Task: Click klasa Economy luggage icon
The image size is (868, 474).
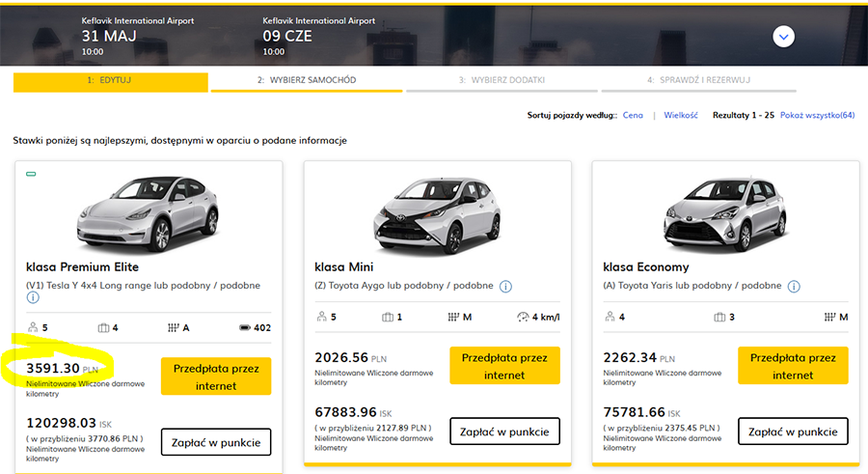Action: pyautogui.click(x=719, y=317)
